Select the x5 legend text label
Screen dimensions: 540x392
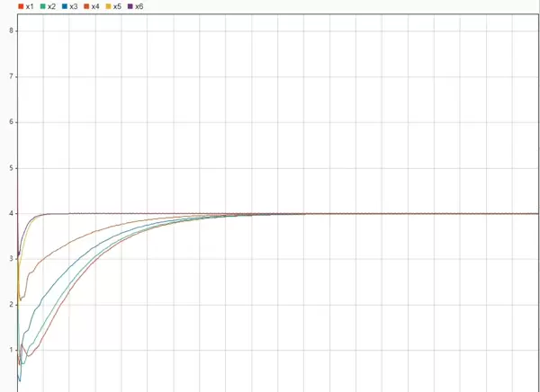click(118, 6)
